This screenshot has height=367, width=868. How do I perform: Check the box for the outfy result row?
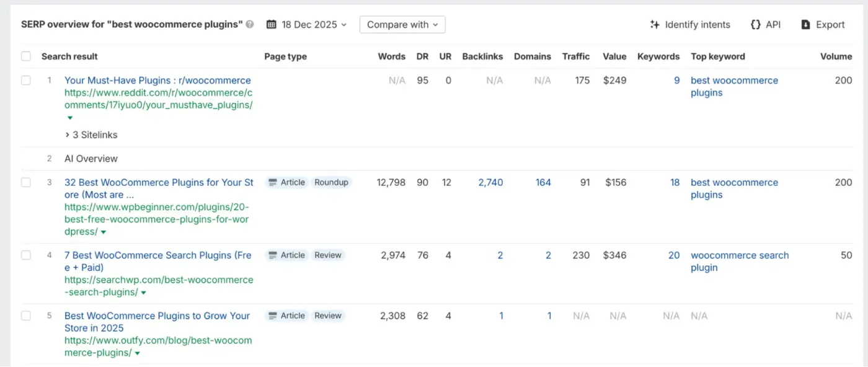(26, 316)
